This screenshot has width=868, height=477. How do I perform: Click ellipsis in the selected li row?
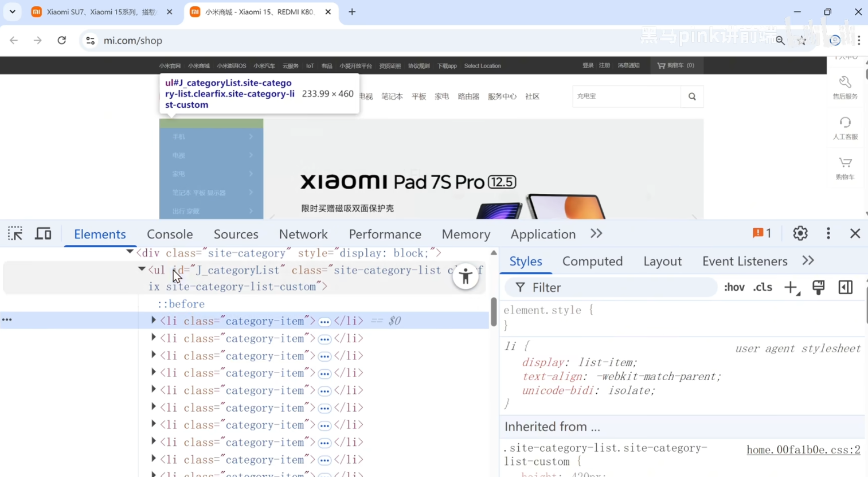click(324, 322)
